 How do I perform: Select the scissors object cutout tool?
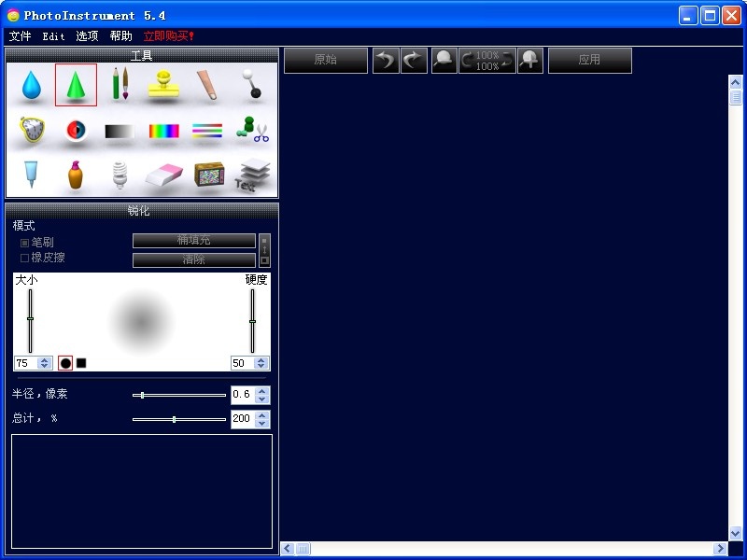[x=252, y=129]
